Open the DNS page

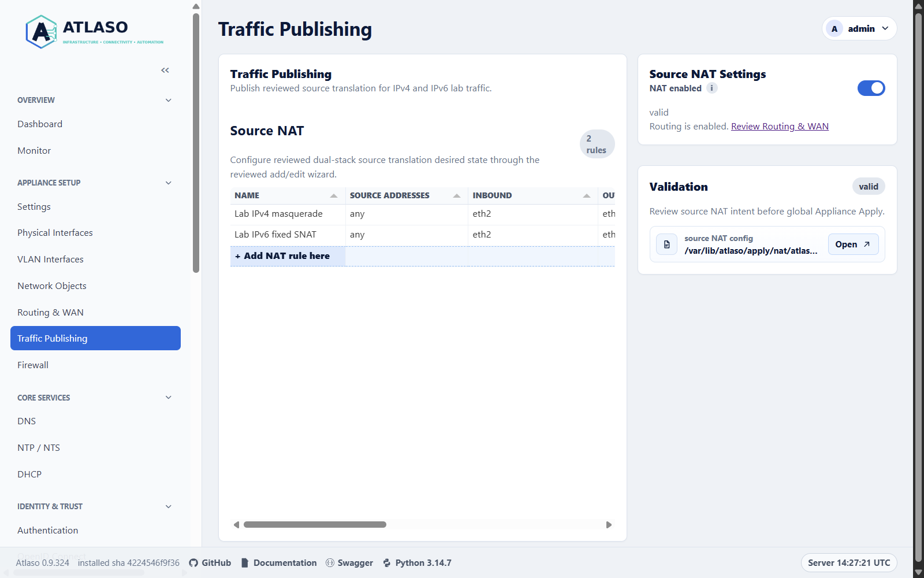point(95,421)
